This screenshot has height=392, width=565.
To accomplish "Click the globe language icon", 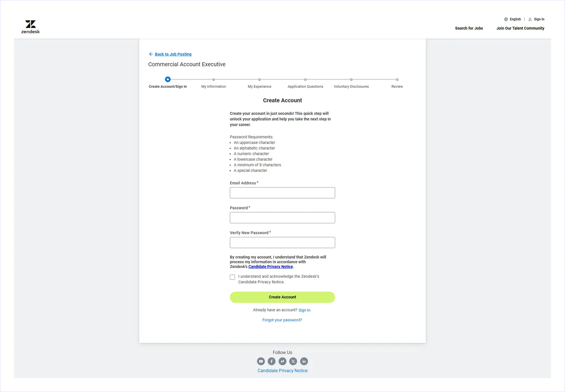I will pyautogui.click(x=506, y=19).
